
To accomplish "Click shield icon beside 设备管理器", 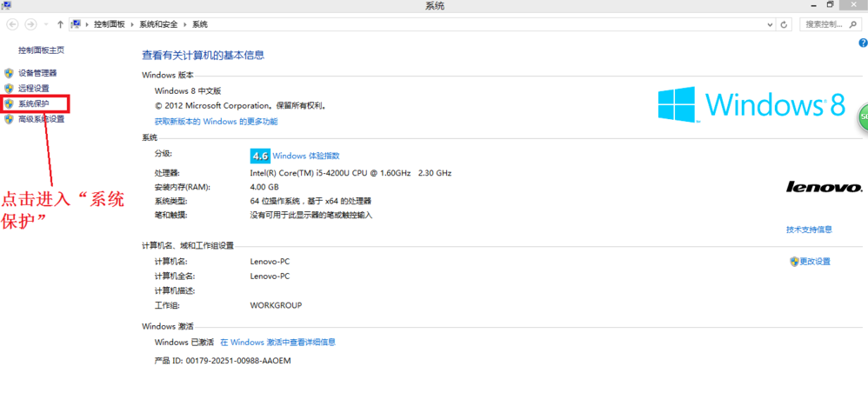I will pos(9,72).
